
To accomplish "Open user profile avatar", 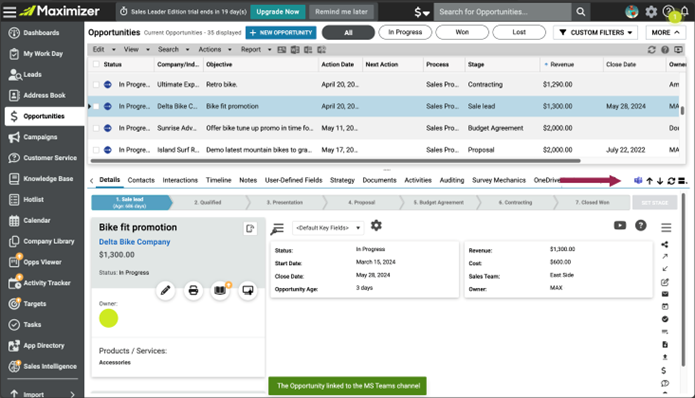I will [632, 12].
